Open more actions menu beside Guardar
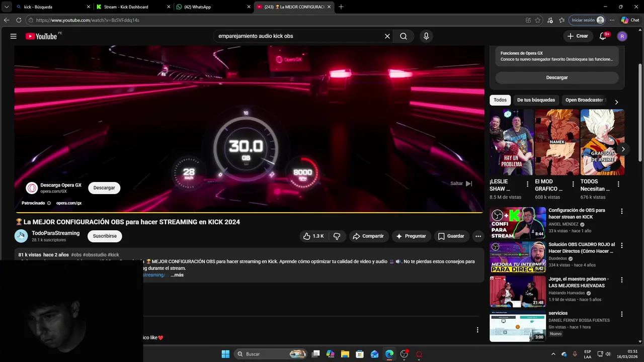Image resolution: width=644 pixels, height=362 pixels. (x=478, y=236)
